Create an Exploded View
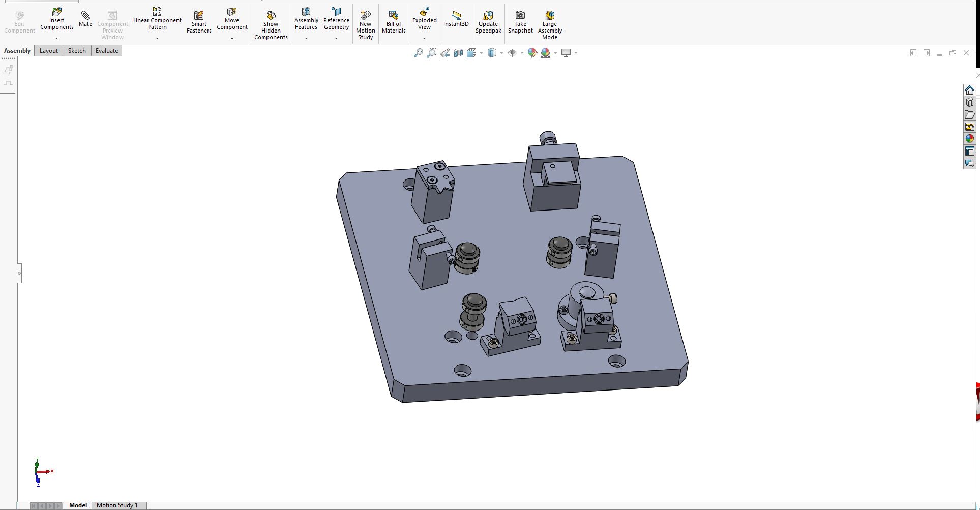Image resolution: width=980 pixels, height=510 pixels. 424,19
